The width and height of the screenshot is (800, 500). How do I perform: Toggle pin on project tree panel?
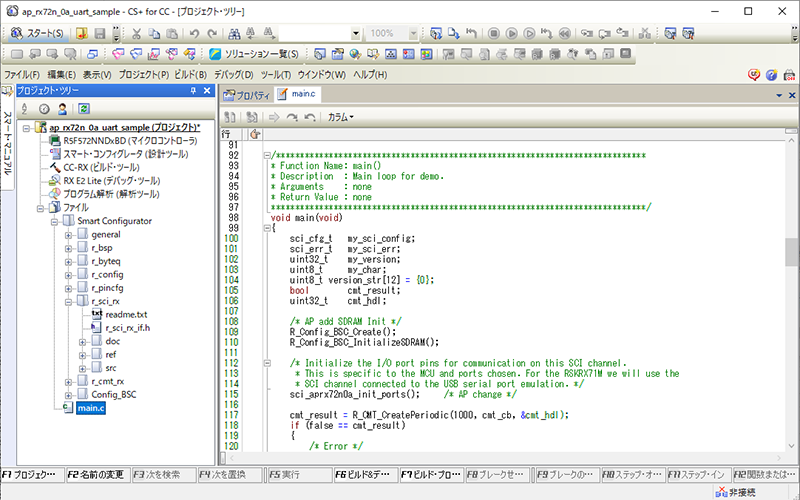coord(193,90)
